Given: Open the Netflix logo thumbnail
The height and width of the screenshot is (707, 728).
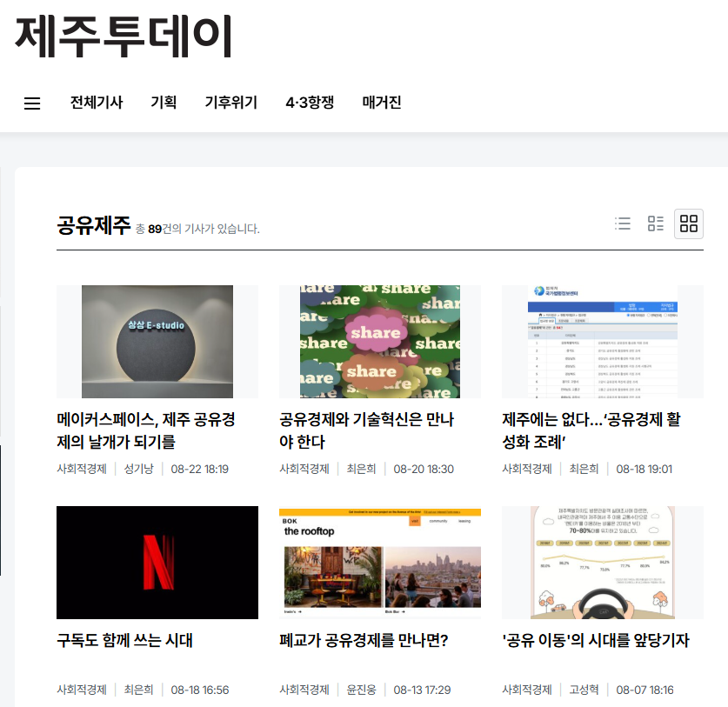Looking at the screenshot, I should 157,562.
